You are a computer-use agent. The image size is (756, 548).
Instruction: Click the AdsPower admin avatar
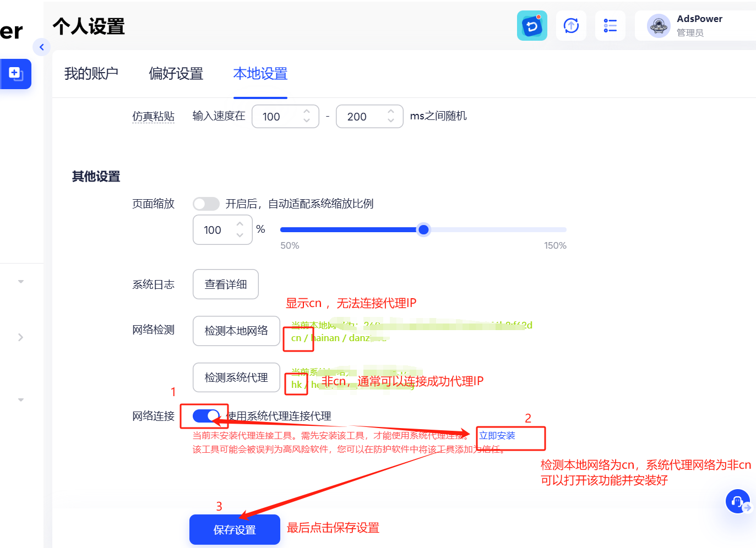[659, 25]
